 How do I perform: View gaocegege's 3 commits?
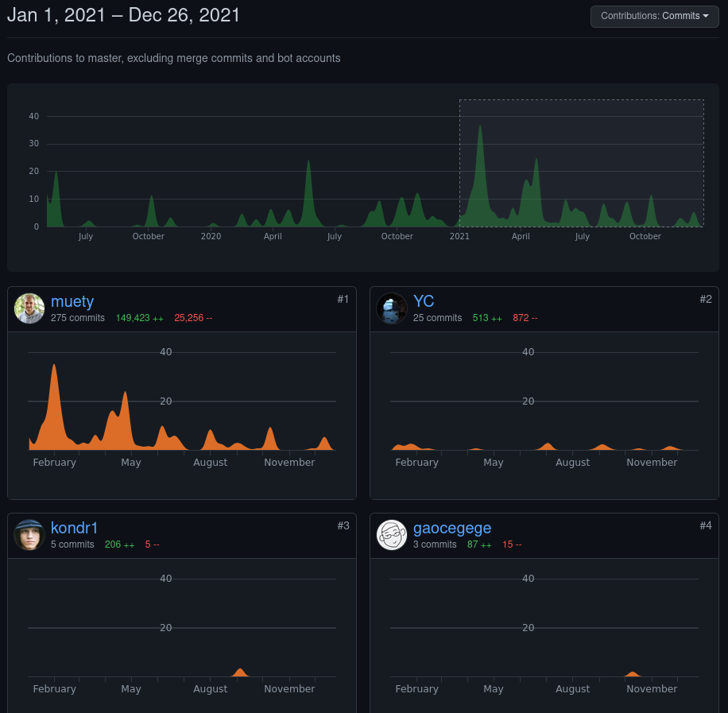[x=435, y=544]
